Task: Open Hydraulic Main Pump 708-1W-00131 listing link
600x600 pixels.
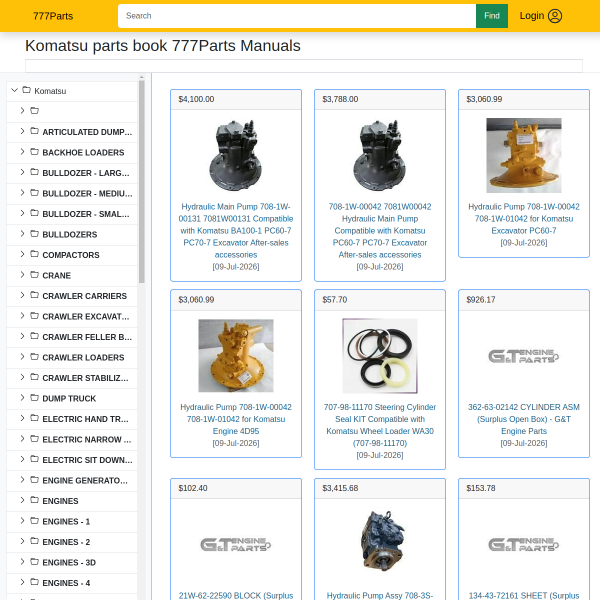Action: click(236, 230)
